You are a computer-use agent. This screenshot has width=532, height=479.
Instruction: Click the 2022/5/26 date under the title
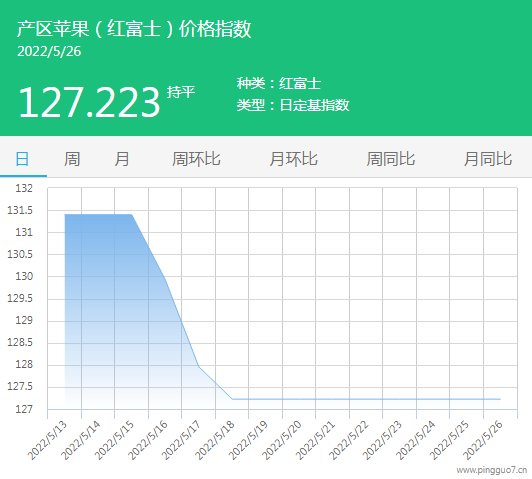point(49,52)
